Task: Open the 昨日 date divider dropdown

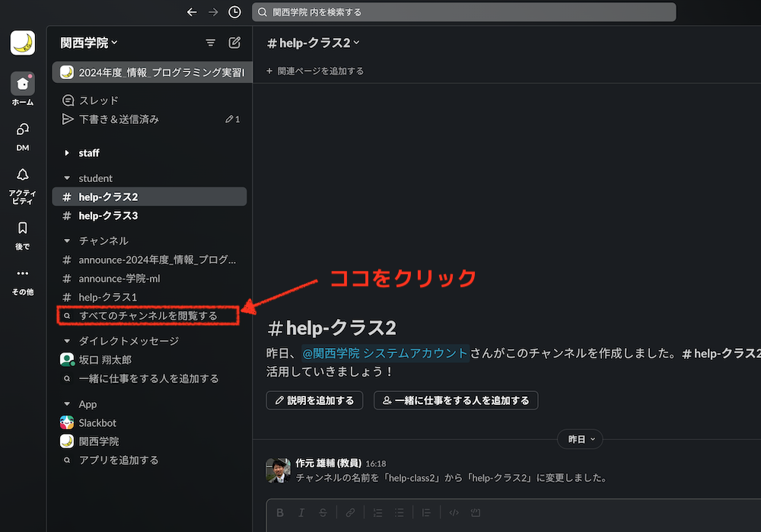Action: click(x=580, y=439)
